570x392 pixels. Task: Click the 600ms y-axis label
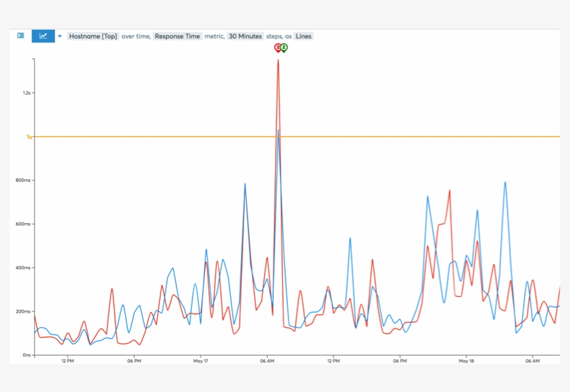(x=23, y=224)
